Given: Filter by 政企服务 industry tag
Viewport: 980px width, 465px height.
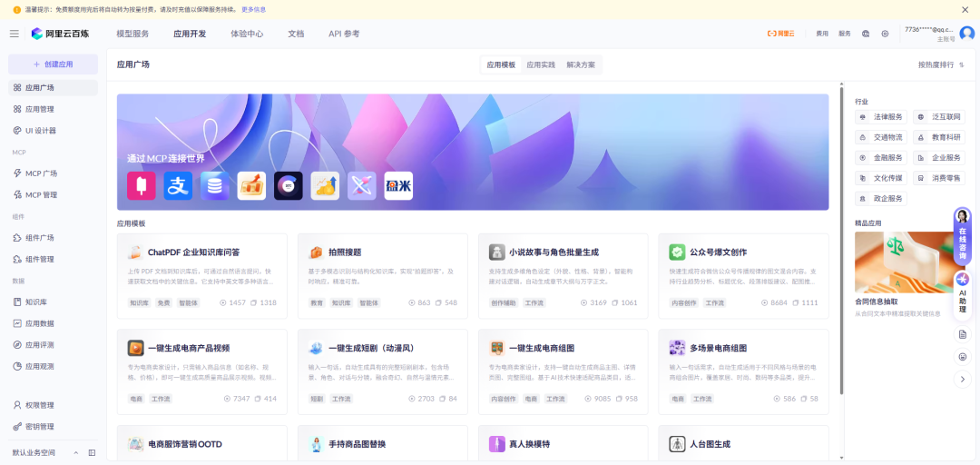Looking at the screenshot, I should click(x=880, y=199).
